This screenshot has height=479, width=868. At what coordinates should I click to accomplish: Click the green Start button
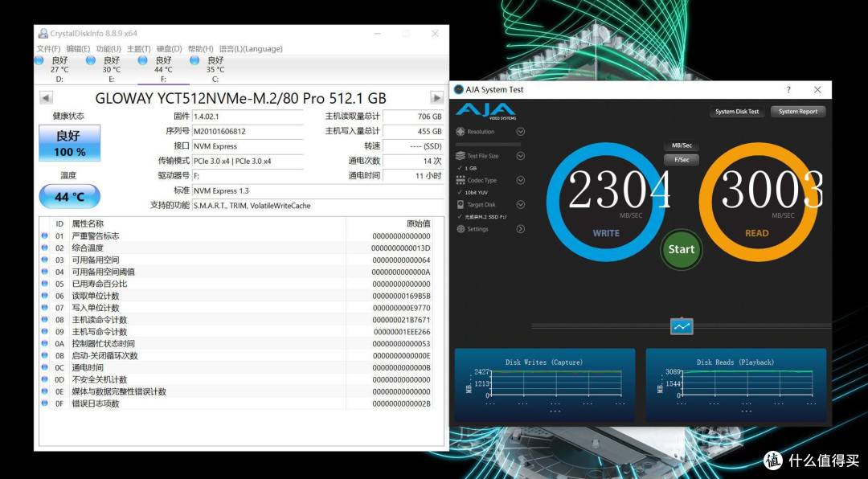681,249
